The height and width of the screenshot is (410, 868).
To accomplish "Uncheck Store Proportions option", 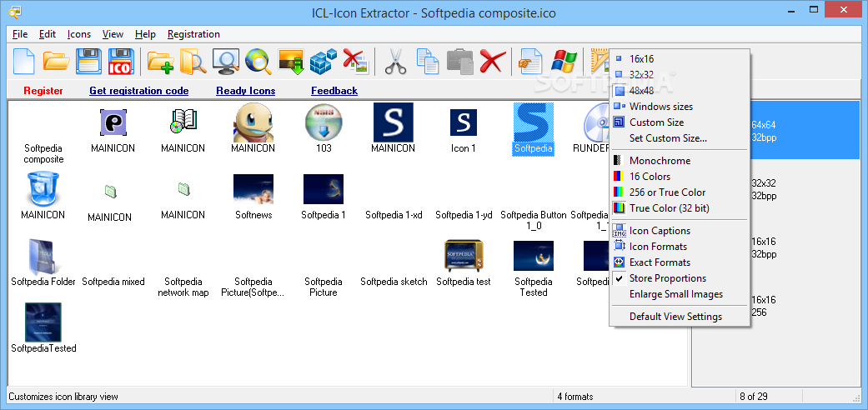I will click(680, 278).
